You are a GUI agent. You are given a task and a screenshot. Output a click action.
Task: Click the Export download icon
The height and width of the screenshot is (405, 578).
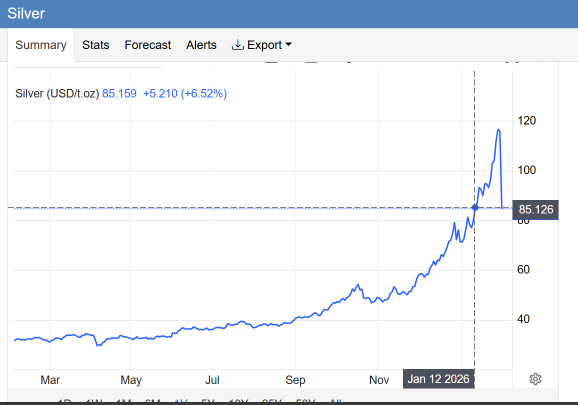(237, 45)
